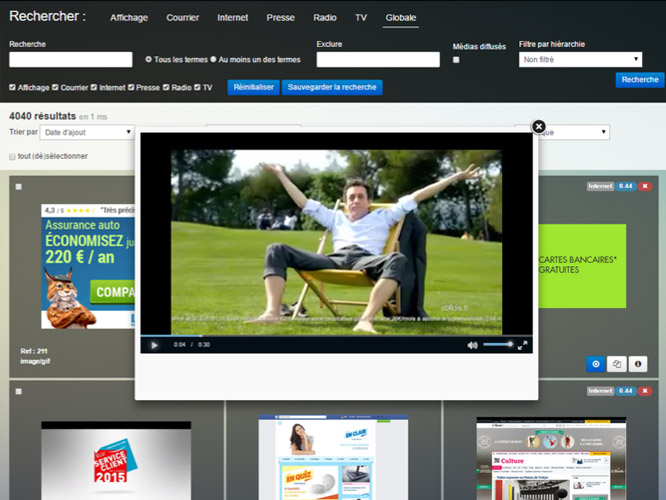This screenshot has width=666, height=500.
Task: Click the blue view (eye) icon button
Action: point(595,364)
